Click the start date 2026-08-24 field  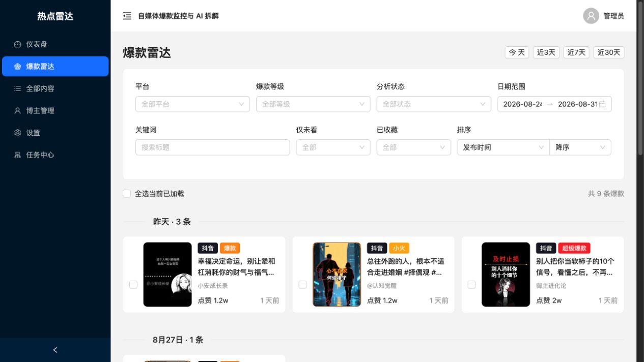(523, 104)
